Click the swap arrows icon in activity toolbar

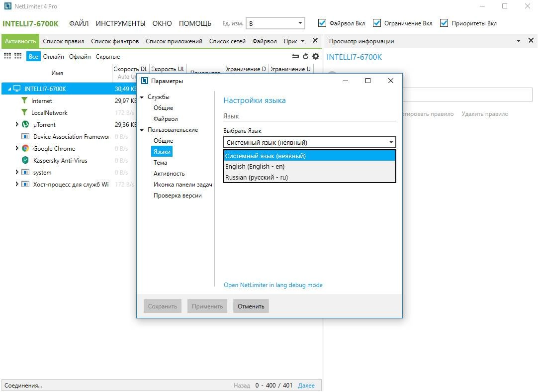pyautogui.click(x=295, y=56)
